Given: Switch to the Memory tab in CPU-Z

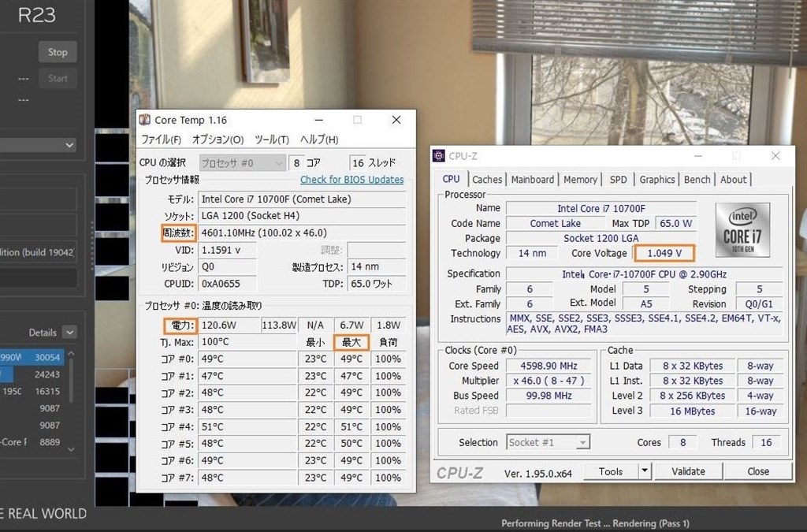Looking at the screenshot, I should [580, 180].
